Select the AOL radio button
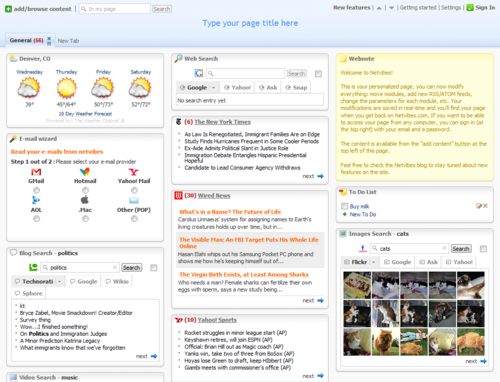 [x=36, y=219]
